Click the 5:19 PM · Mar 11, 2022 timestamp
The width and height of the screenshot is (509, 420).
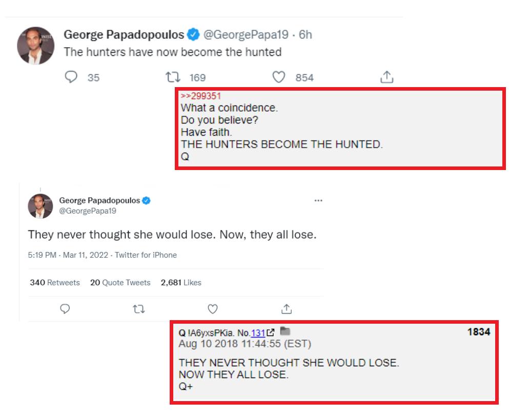coord(68,255)
